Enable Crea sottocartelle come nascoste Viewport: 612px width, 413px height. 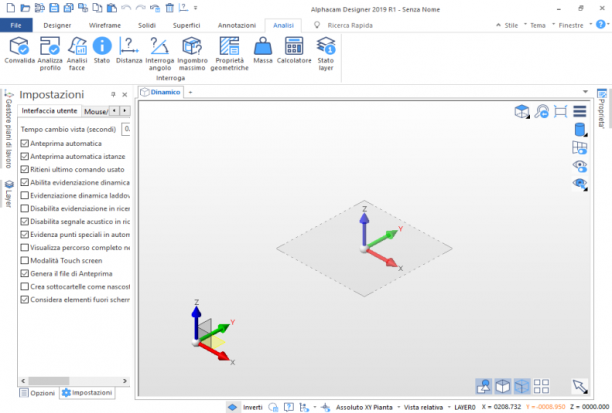tap(25, 287)
